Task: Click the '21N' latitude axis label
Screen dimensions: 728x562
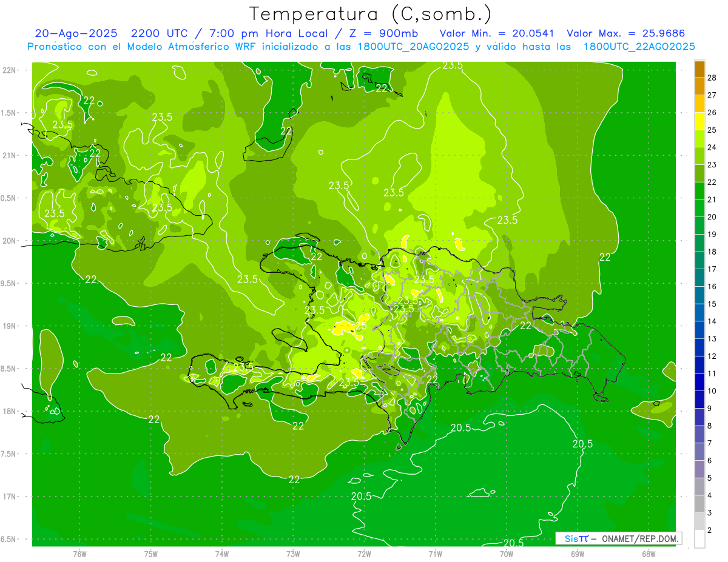Action: pos(8,156)
